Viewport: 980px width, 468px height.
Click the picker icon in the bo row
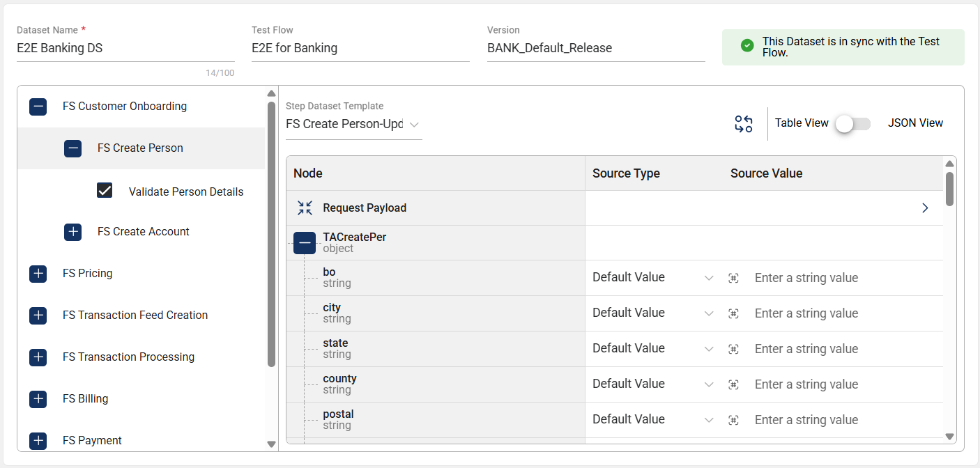coord(733,278)
